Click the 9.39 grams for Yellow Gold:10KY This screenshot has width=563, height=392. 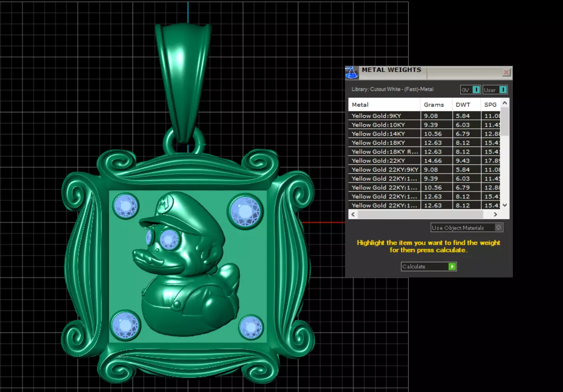431,125
